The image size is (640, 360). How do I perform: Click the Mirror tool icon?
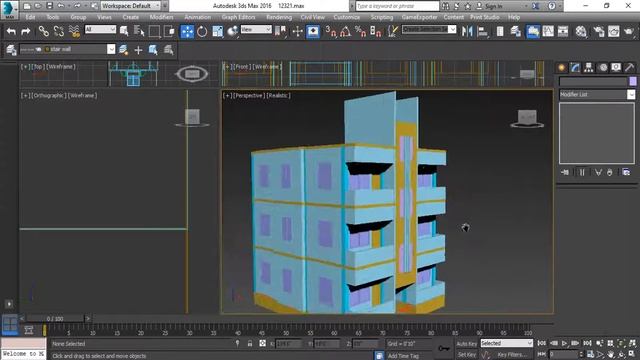tap(467, 31)
